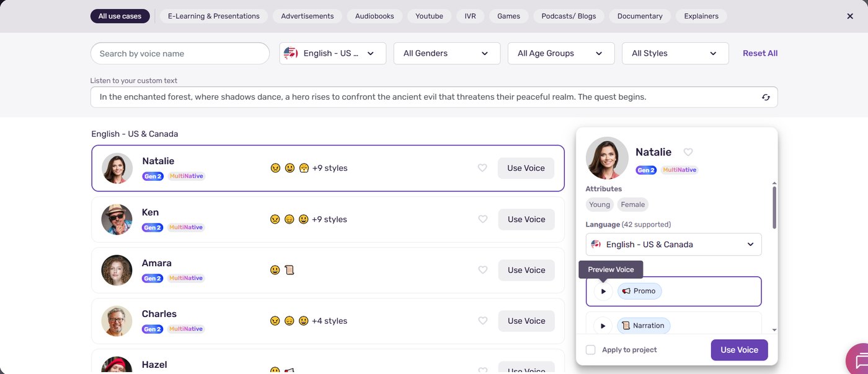868x374 pixels.
Task: Open the All Age Groups dropdown
Action: click(561, 53)
